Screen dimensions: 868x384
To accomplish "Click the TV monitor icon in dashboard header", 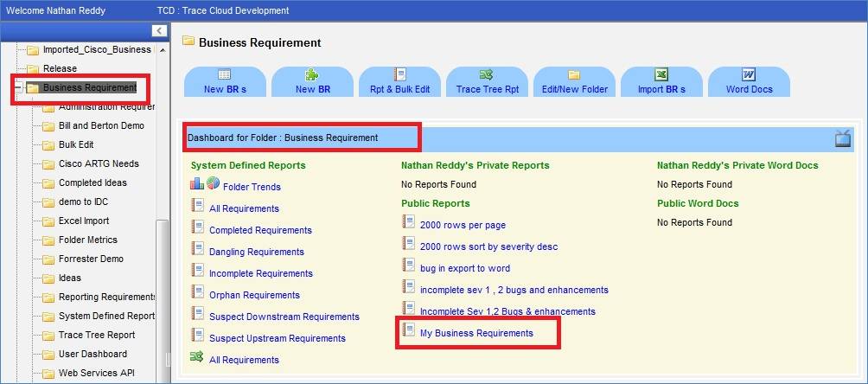I will 843,138.
